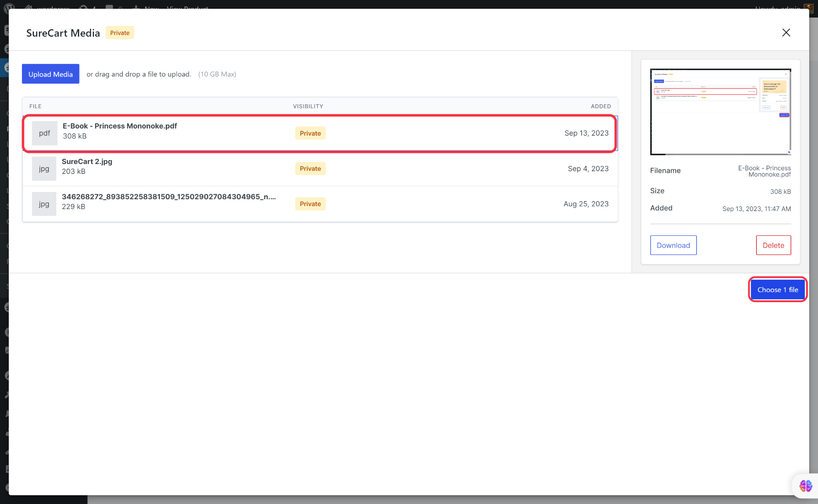Confirm with Choose 1 file button
Viewport: 818px width, 504px height.
tap(777, 290)
